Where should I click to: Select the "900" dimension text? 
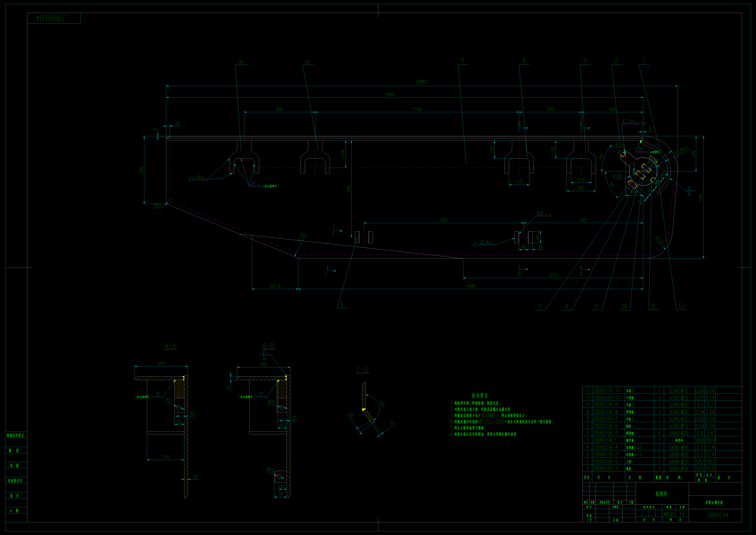tap(444, 220)
